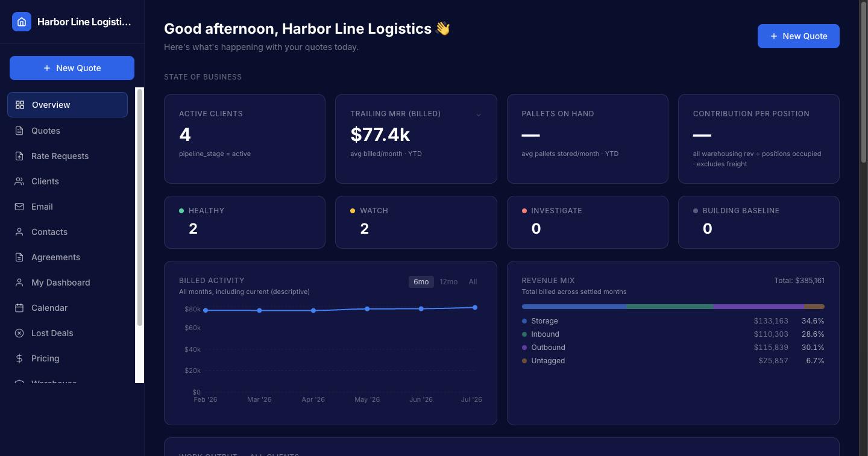Open the Calendar page
Screen dimensions: 868x456
pyautogui.click(x=68, y=308)
